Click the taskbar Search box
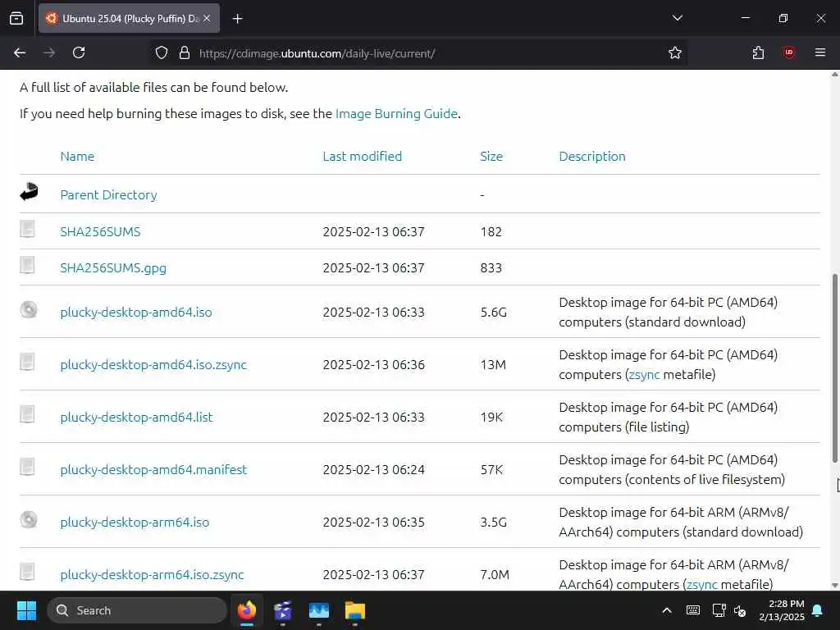The image size is (840, 630). click(x=137, y=610)
